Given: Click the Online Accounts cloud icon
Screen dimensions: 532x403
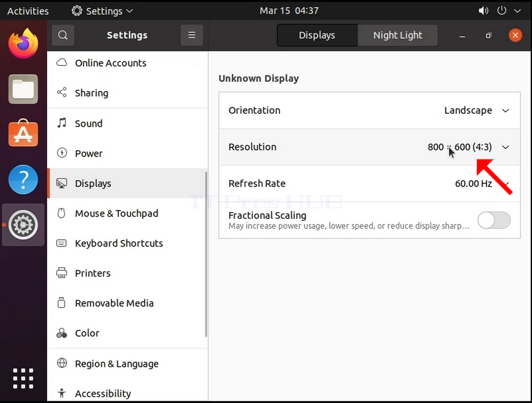Looking at the screenshot, I should click(x=62, y=62).
